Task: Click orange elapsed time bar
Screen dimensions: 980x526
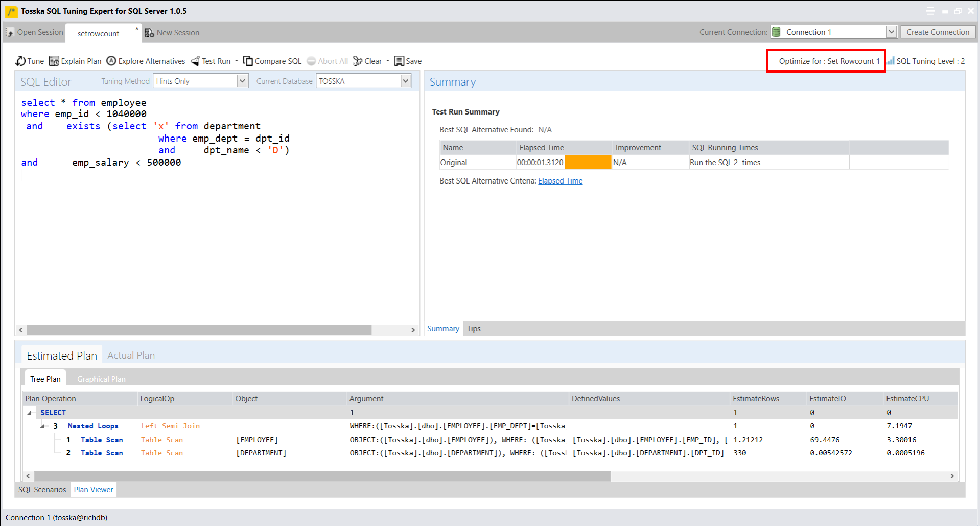Action: [588, 162]
